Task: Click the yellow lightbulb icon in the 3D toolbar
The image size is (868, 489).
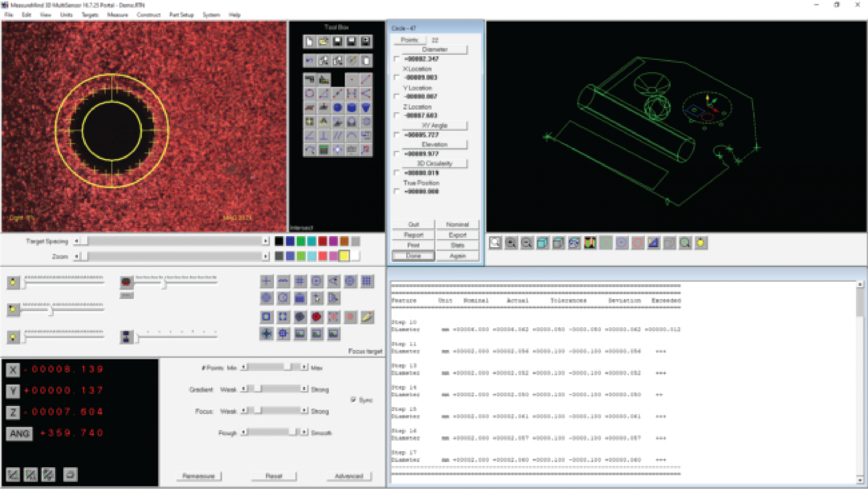Action: 701,243
